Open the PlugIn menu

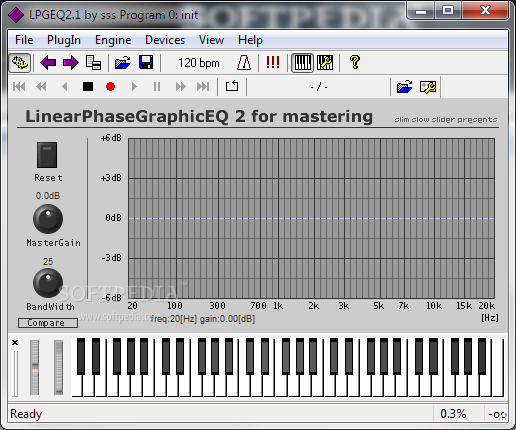pos(64,40)
